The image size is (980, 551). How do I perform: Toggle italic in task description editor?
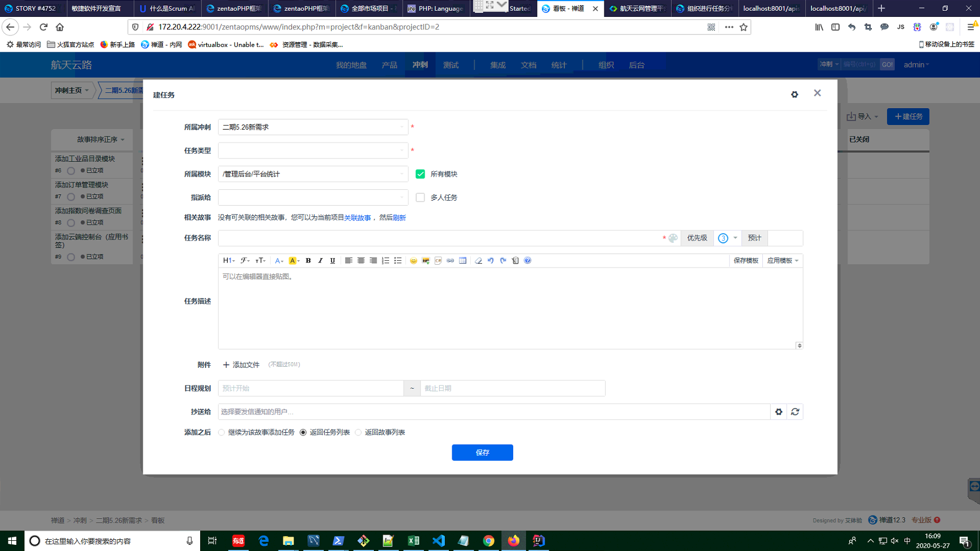tap(320, 260)
